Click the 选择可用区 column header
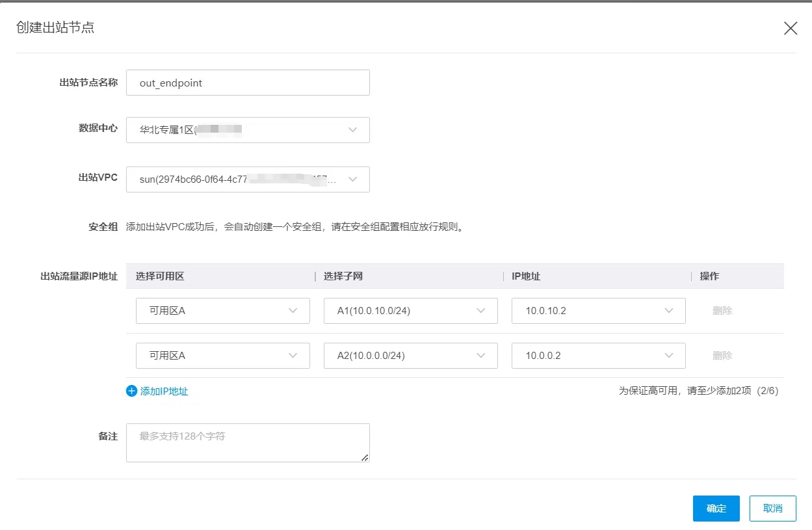 [160, 276]
